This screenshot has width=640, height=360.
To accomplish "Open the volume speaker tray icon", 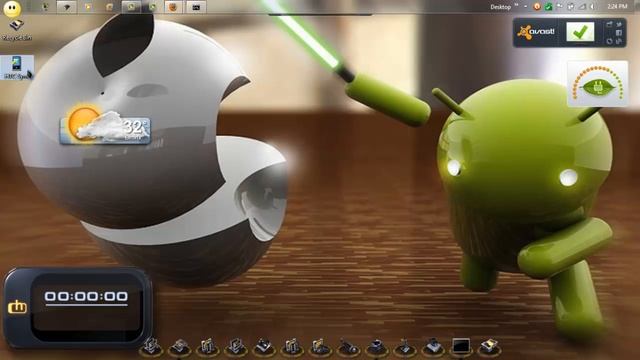I will point(593,7).
